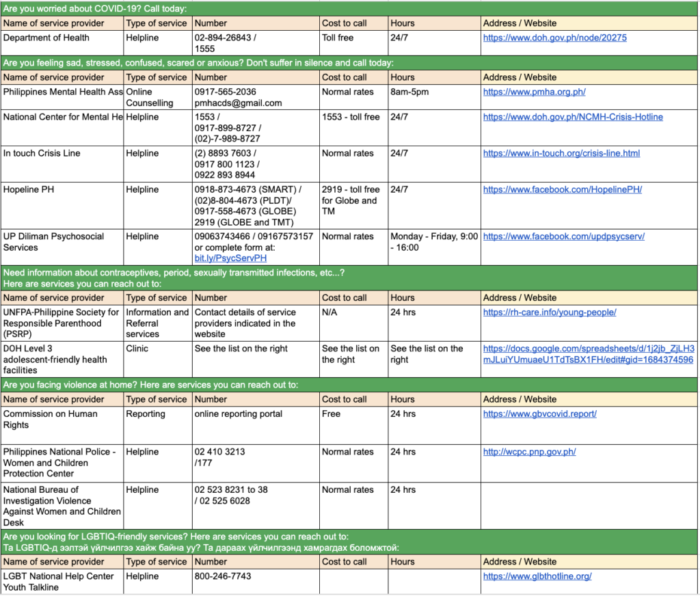The width and height of the screenshot is (700, 596).
Task: Select the 'UNFPA-Philippine Society' provider cell
Action: 62,323
